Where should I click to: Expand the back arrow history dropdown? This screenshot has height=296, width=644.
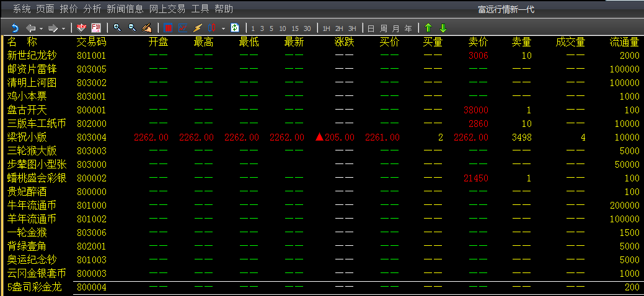pyautogui.click(x=41, y=28)
